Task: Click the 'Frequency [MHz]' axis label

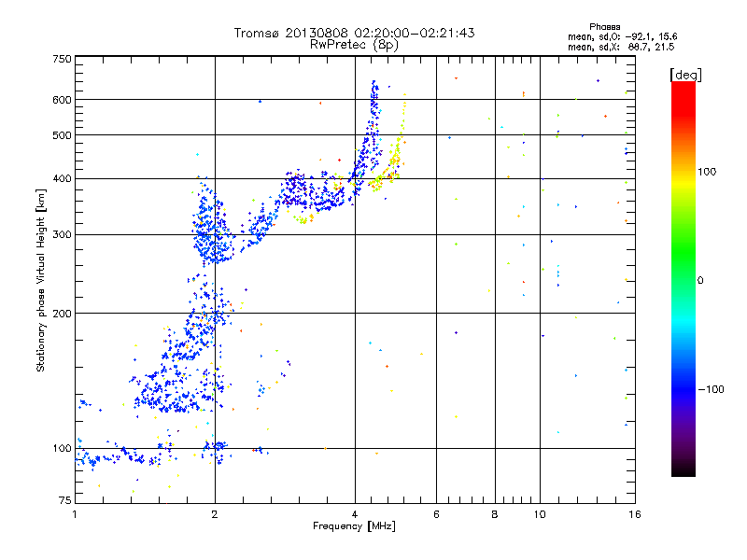Action: coord(354,526)
